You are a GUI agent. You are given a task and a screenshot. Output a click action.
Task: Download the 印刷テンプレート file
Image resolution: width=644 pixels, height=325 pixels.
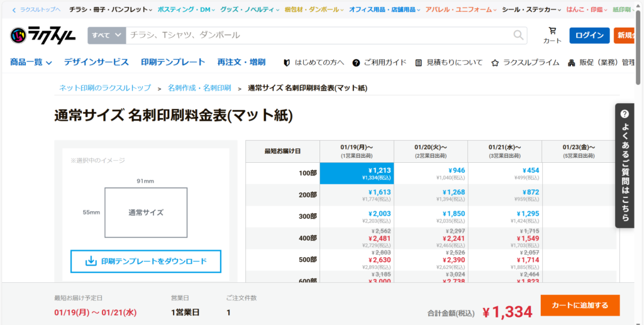pos(146,261)
